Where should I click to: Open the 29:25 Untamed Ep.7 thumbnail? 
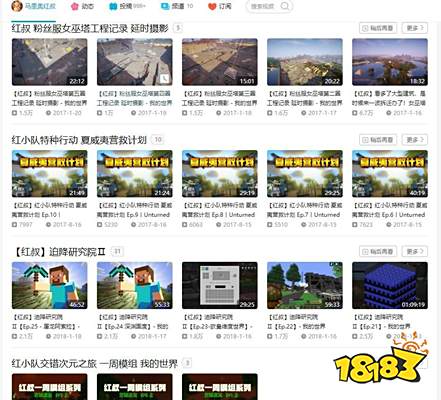click(305, 174)
